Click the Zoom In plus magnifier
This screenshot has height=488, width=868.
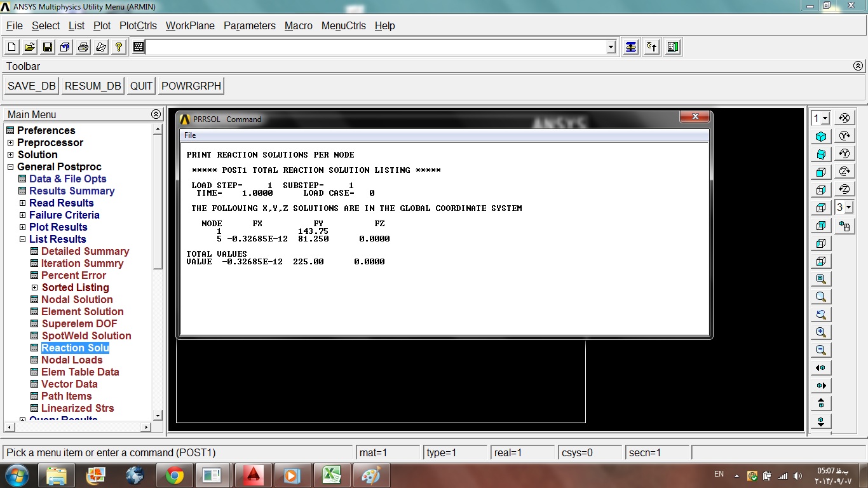[821, 332]
